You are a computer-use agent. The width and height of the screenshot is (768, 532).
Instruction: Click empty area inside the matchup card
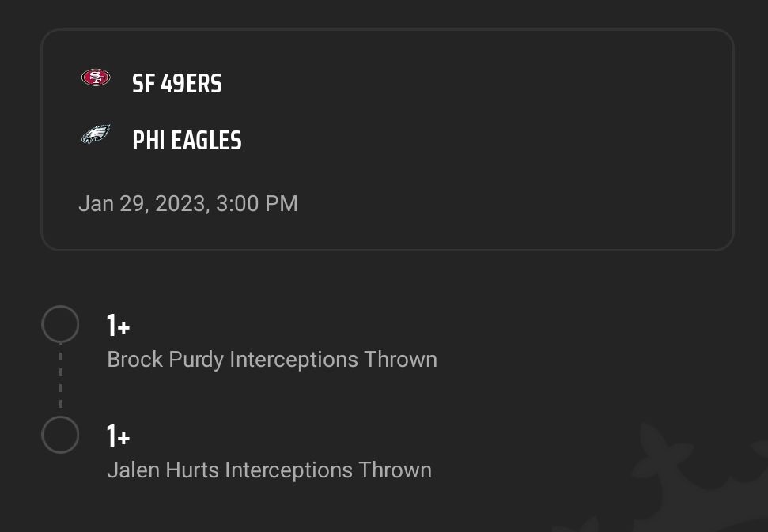tap(490, 142)
